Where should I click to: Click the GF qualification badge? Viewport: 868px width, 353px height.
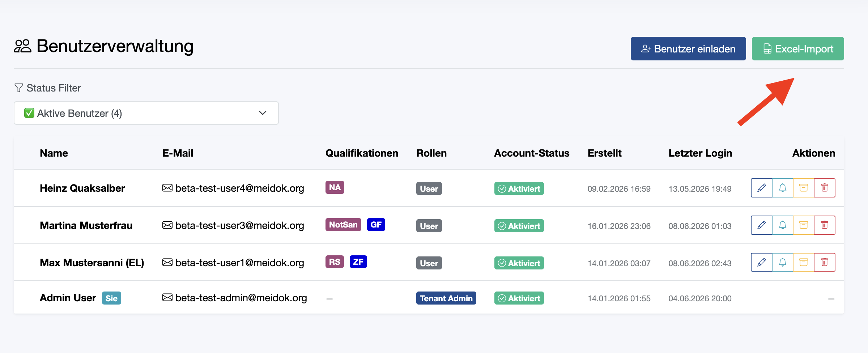point(376,225)
